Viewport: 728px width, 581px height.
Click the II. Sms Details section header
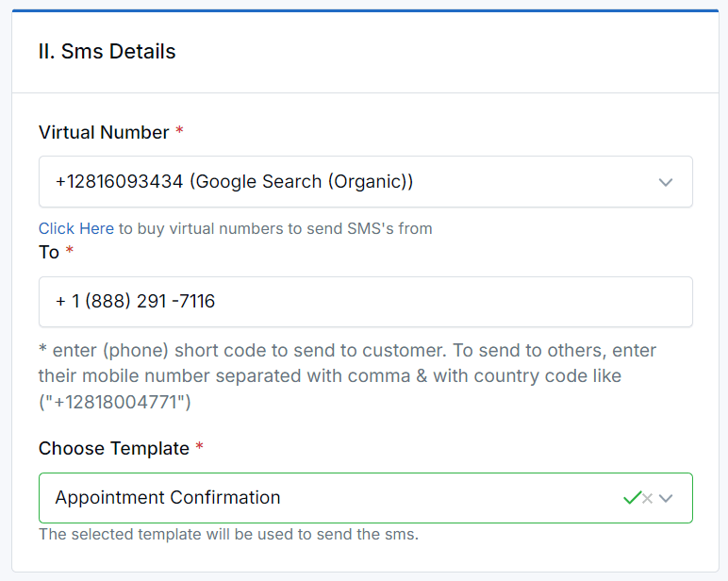pos(108,51)
